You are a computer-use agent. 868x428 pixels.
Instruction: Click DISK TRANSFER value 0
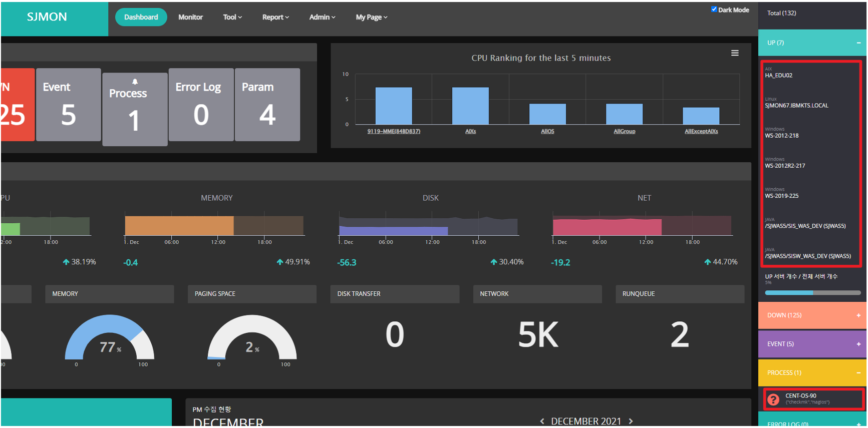tap(395, 334)
